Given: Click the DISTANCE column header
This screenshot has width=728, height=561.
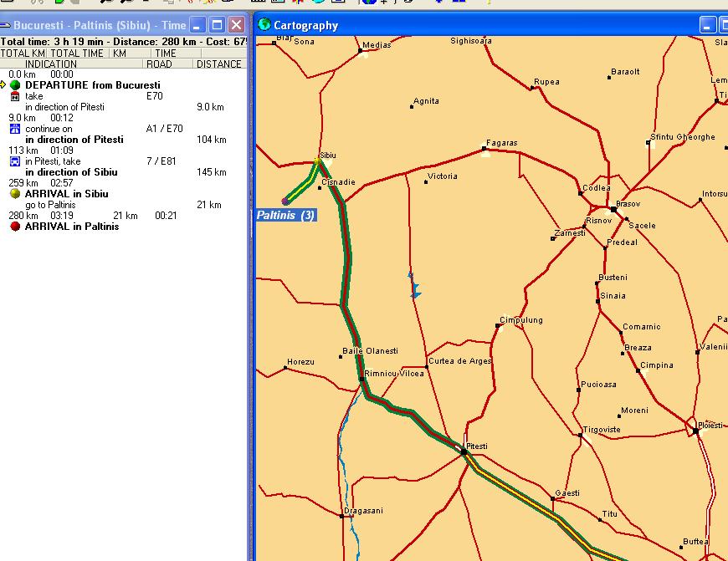Looking at the screenshot, I should (x=219, y=64).
